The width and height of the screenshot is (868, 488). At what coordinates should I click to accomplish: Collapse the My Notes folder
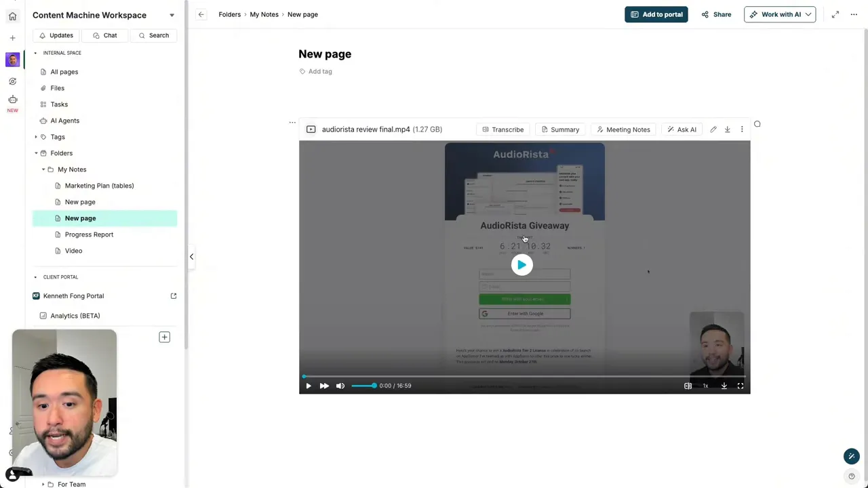coord(43,169)
